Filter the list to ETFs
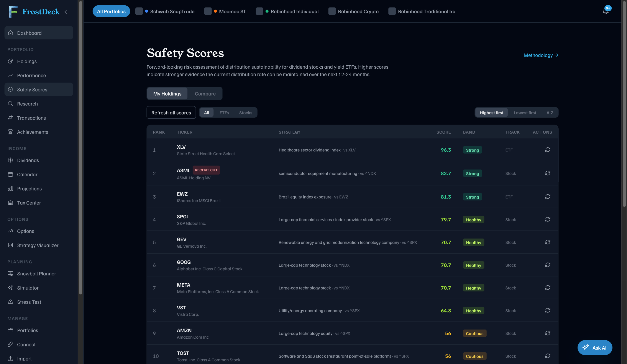The height and width of the screenshot is (364, 627). (224, 112)
